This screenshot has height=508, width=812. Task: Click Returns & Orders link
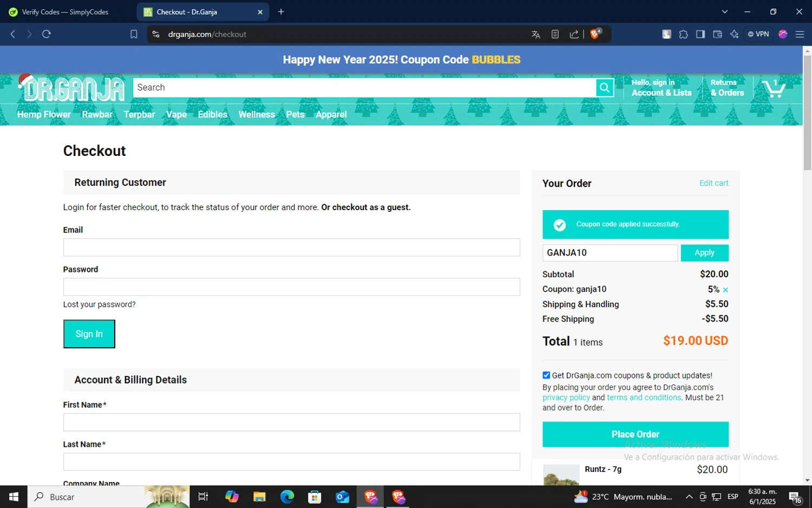tap(727, 88)
